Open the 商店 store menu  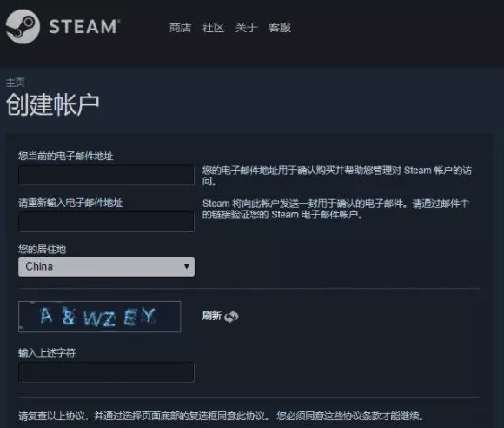click(x=181, y=28)
